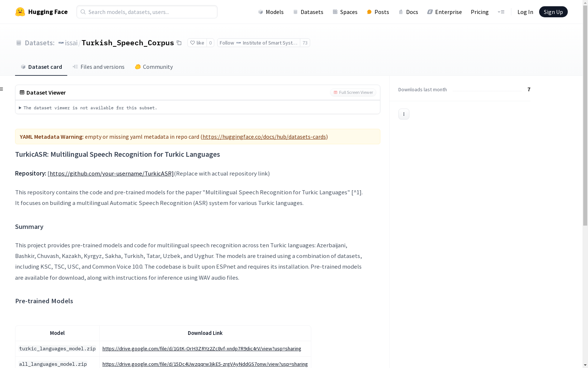
Task: Click the TurkicASR Multilingual Speech Recognition heading
Action: coord(118,154)
